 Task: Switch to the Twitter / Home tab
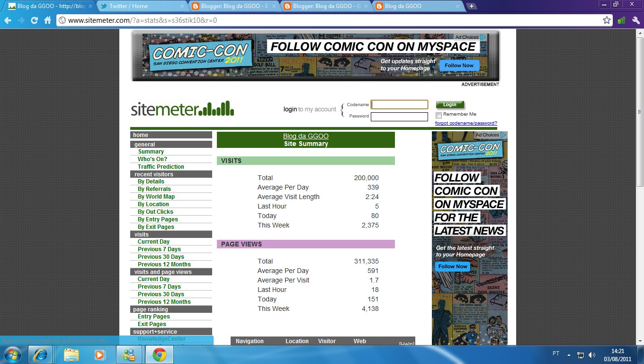141,6
